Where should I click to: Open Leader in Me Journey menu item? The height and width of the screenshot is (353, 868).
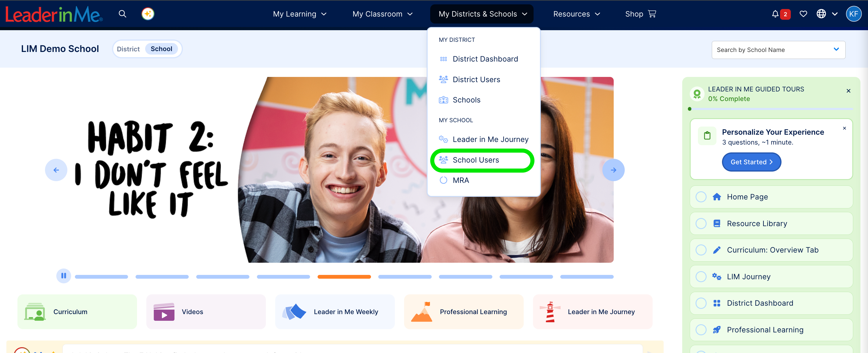484,139
